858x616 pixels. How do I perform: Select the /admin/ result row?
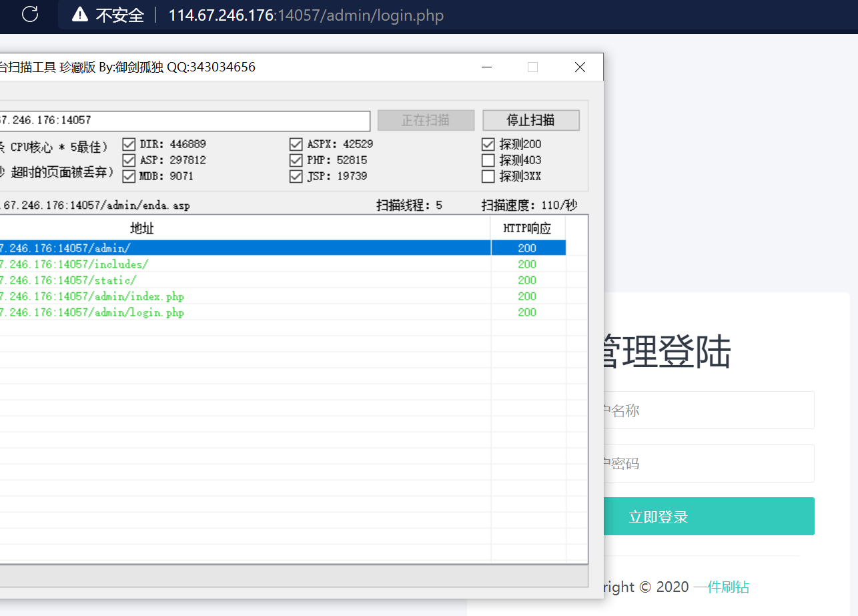(283, 248)
